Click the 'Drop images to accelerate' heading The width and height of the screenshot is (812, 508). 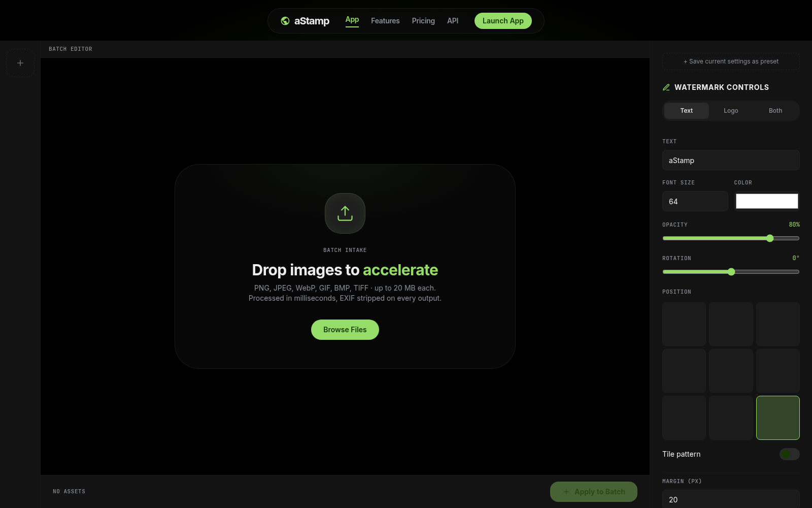pyautogui.click(x=345, y=270)
